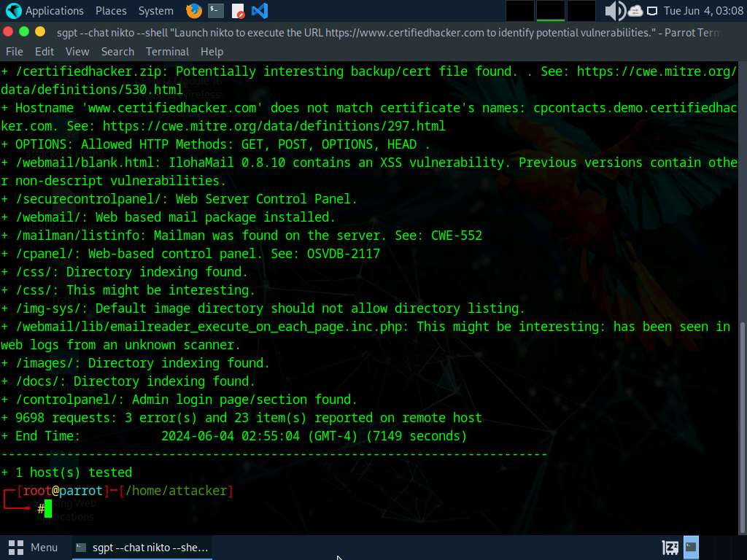747x560 pixels.
Task: Expand the Places menu
Action: coord(111,11)
